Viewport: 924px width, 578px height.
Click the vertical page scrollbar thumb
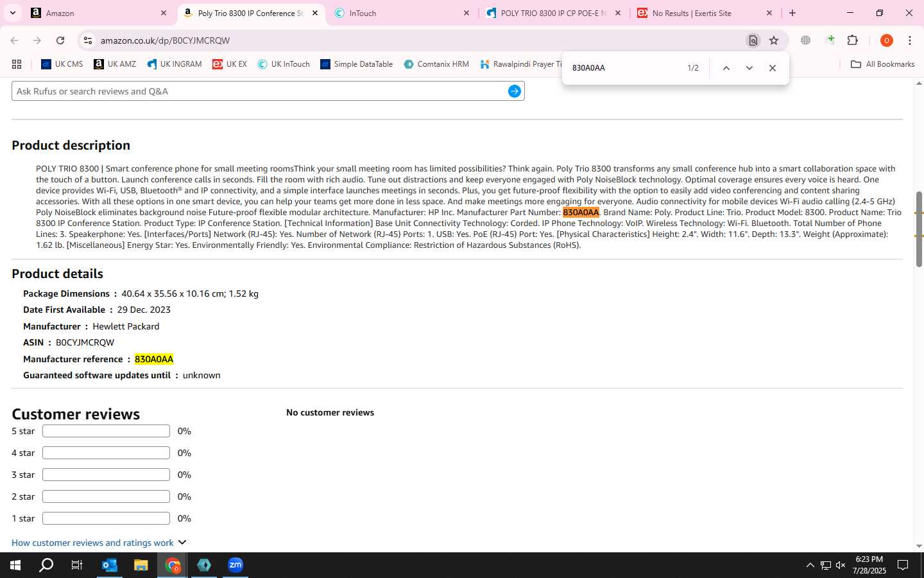pos(919,229)
